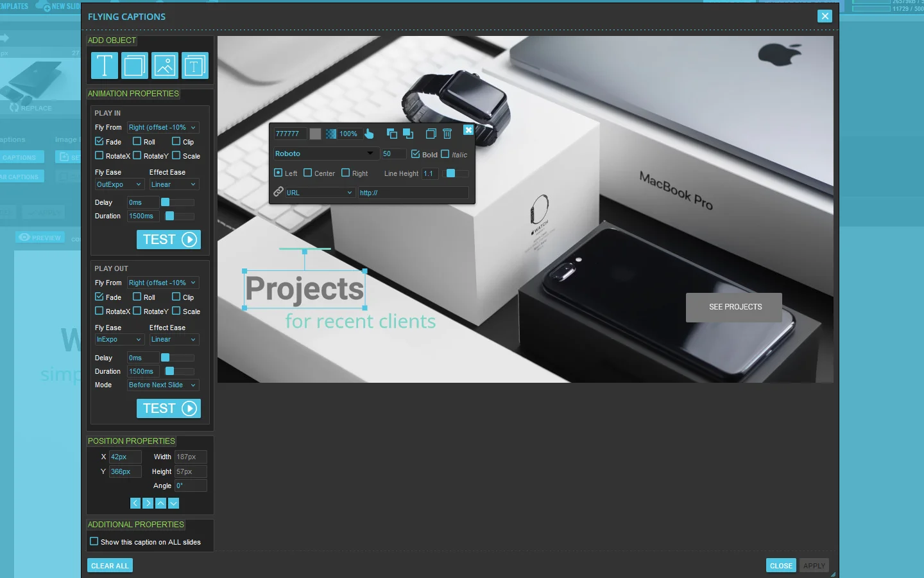Duplicate the selected caption
924x578 pixels.
click(431, 134)
